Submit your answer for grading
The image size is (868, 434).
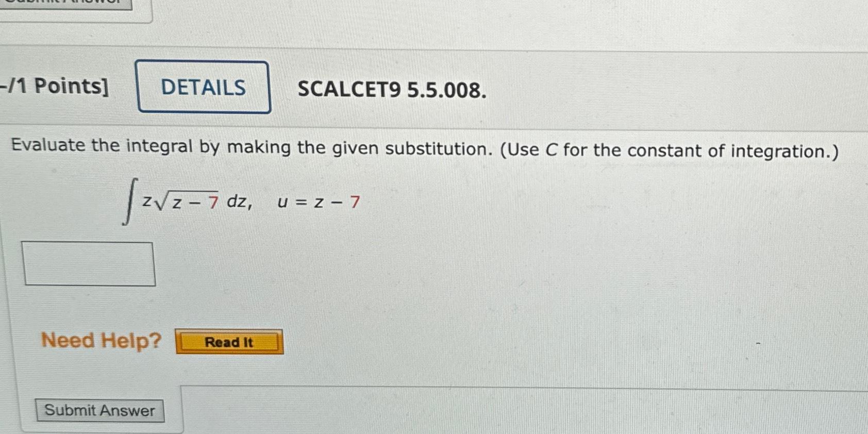[x=100, y=411]
